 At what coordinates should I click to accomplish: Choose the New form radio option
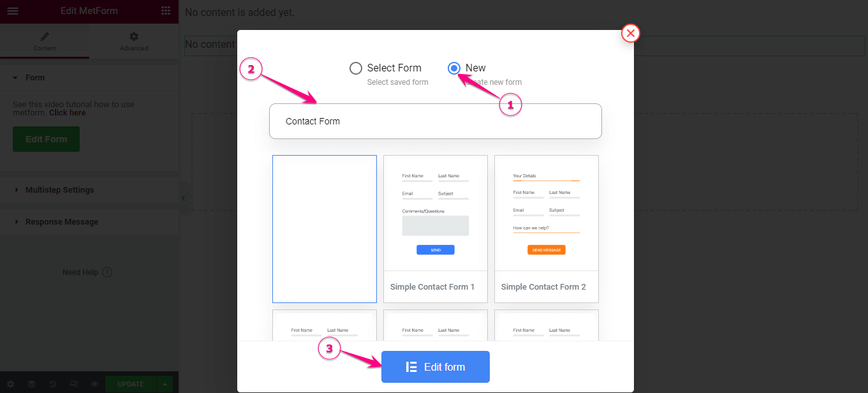[454, 68]
